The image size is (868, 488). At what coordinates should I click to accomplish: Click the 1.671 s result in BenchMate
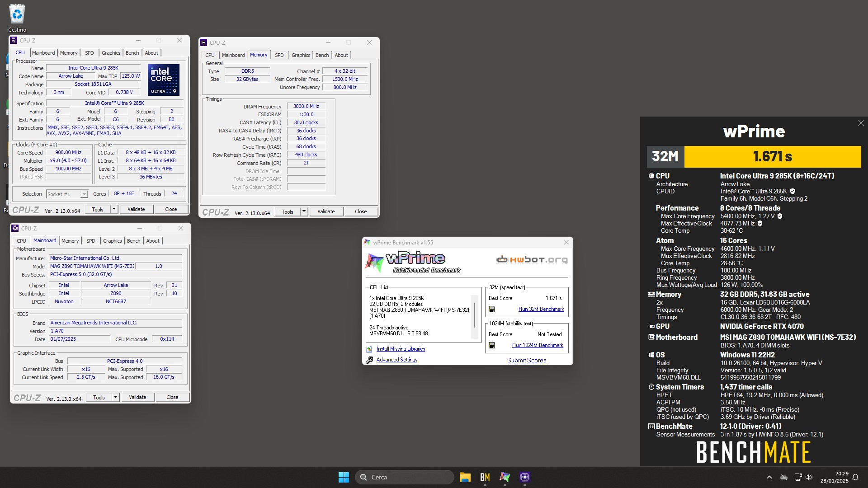[x=772, y=157]
